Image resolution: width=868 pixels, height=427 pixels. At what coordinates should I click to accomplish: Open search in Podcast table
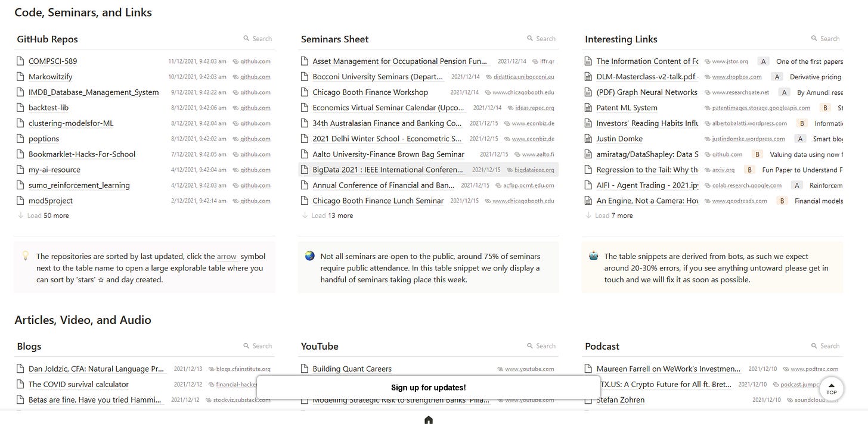click(825, 346)
